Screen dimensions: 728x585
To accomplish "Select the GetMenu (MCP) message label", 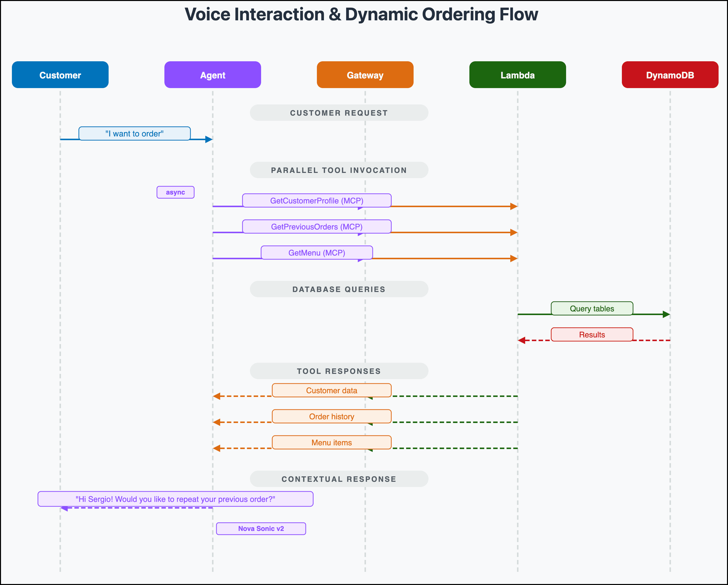I will 316,252.
